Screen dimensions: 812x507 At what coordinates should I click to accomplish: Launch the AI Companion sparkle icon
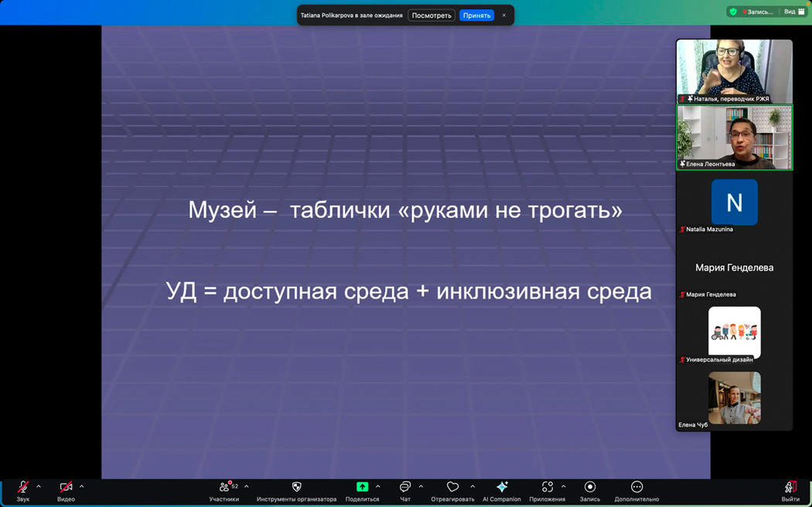click(502, 487)
